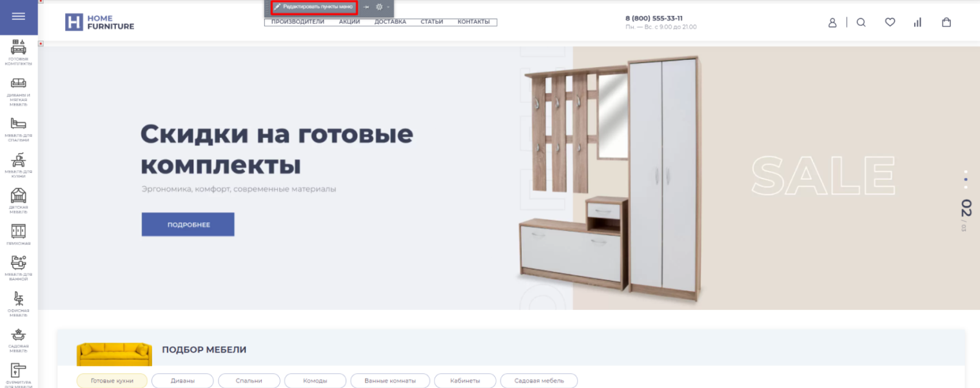Image resolution: width=980 pixels, height=388 pixels.
Task: Choose the Мебель для кухни icon
Action: click(19, 159)
